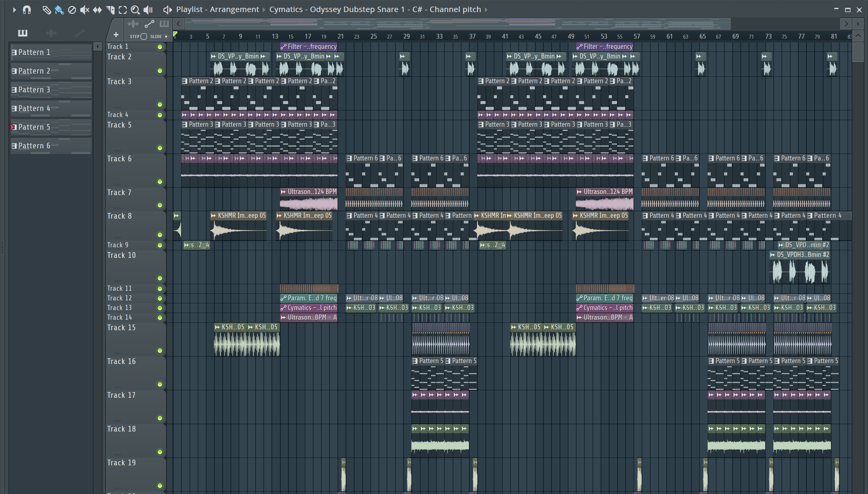Mute Track 9 green light
This screenshot has width=868, height=494.
(x=160, y=245)
